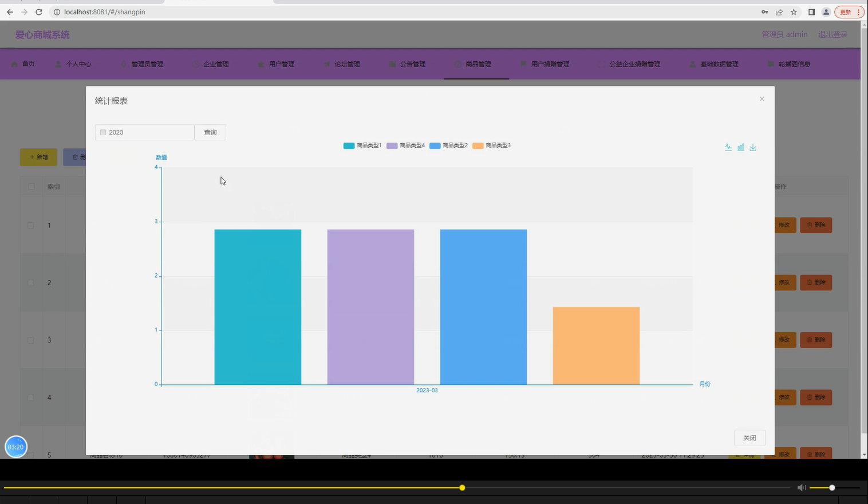Click the 2023-03 axis label
The height and width of the screenshot is (504, 868).
(427, 390)
